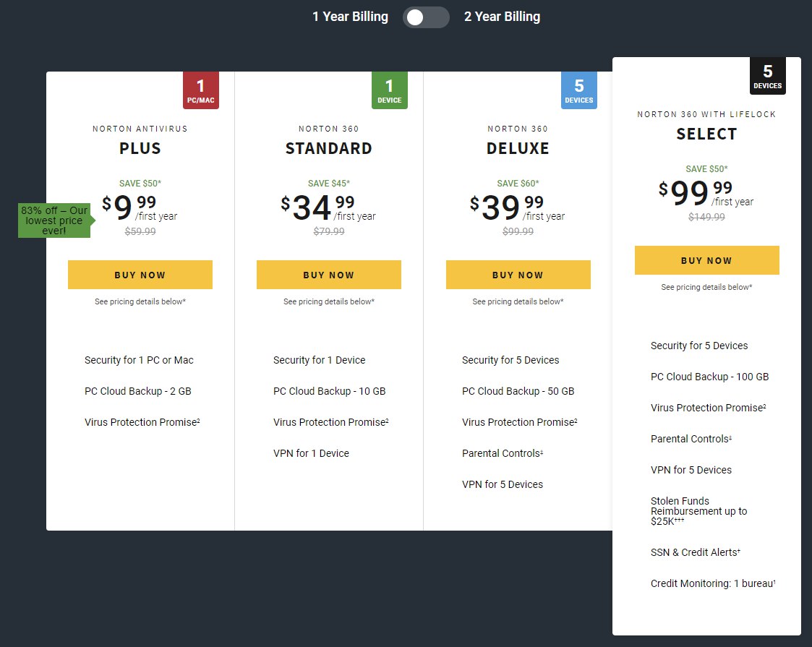Open pricing details under Standard plan
Viewport: 812px width, 647px height.
click(x=329, y=301)
